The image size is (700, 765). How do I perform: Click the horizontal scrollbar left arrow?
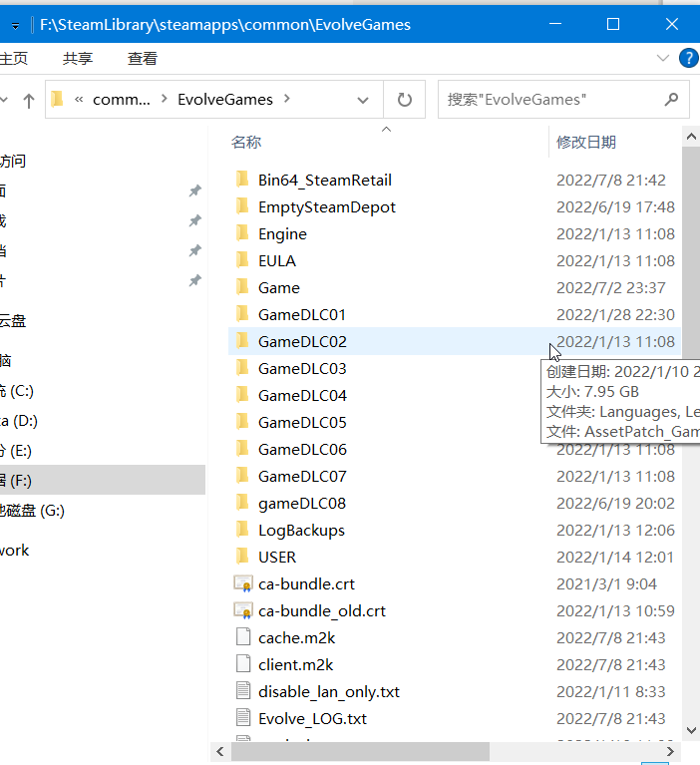(x=220, y=751)
